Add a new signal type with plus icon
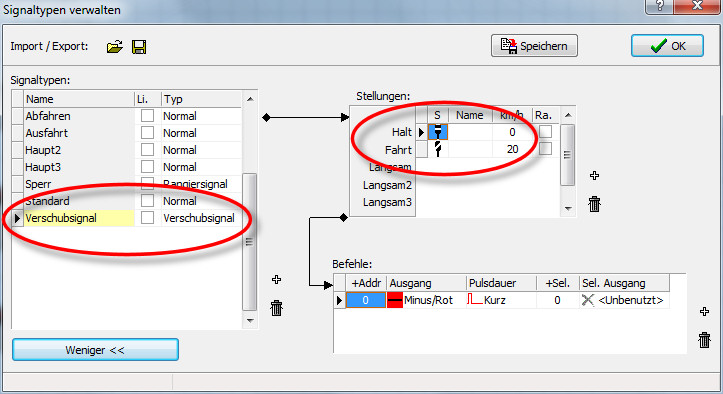 276,280
